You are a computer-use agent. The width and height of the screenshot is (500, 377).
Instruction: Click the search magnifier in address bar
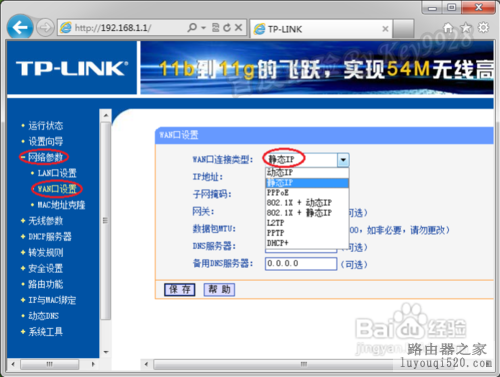(192, 27)
